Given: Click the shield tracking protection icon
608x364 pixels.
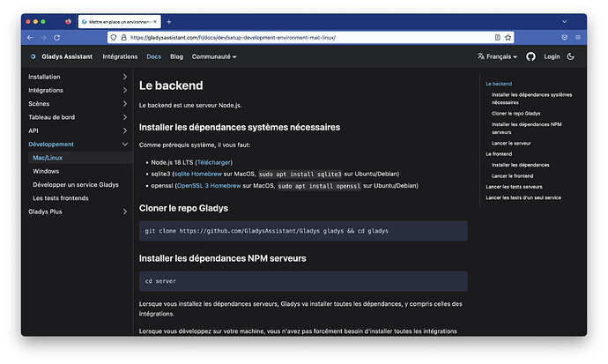Looking at the screenshot, I should (x=113, y=38).
